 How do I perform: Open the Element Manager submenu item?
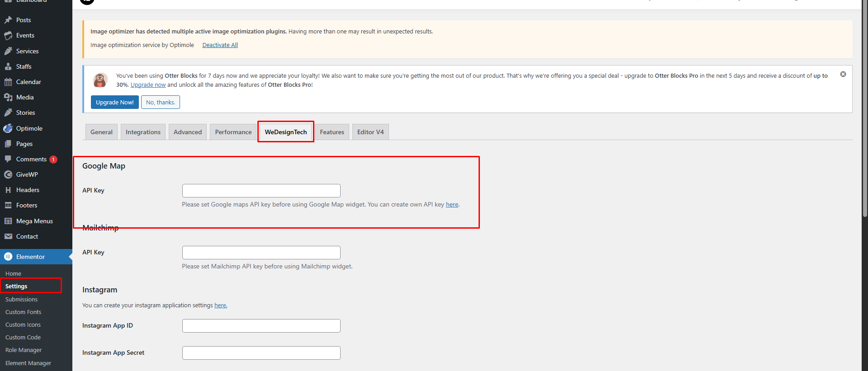(x=28, y=363)
